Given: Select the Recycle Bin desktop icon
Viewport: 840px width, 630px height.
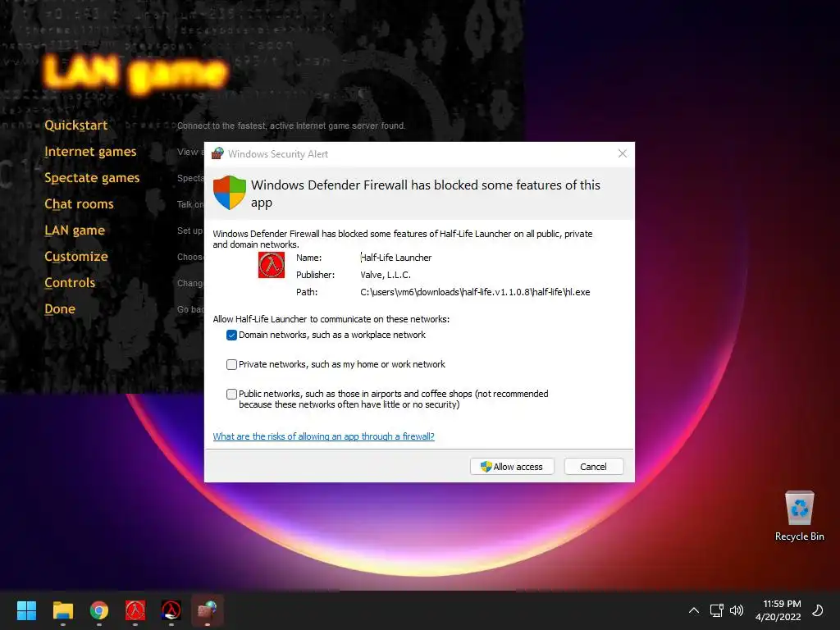Looking at the screenshot, I should point(799,516).
